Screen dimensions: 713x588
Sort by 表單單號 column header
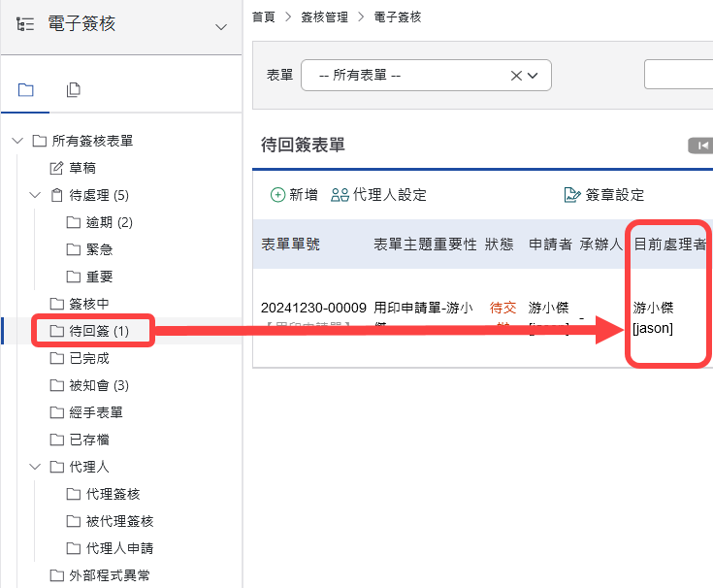pyautogui.click(x=290, y=245)
